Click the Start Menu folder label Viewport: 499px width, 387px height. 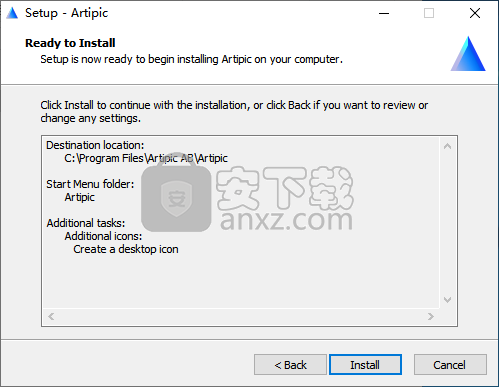(x=90, y=184)
